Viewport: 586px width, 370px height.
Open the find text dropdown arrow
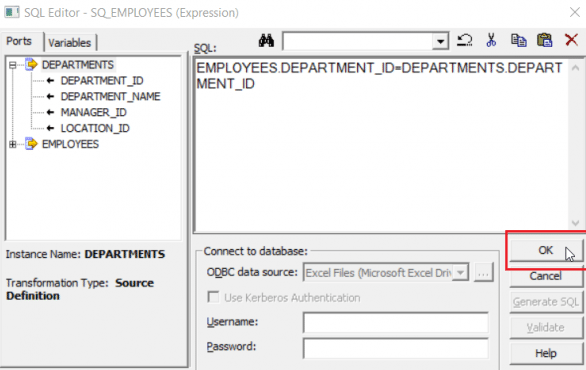(x=441, y=41)
